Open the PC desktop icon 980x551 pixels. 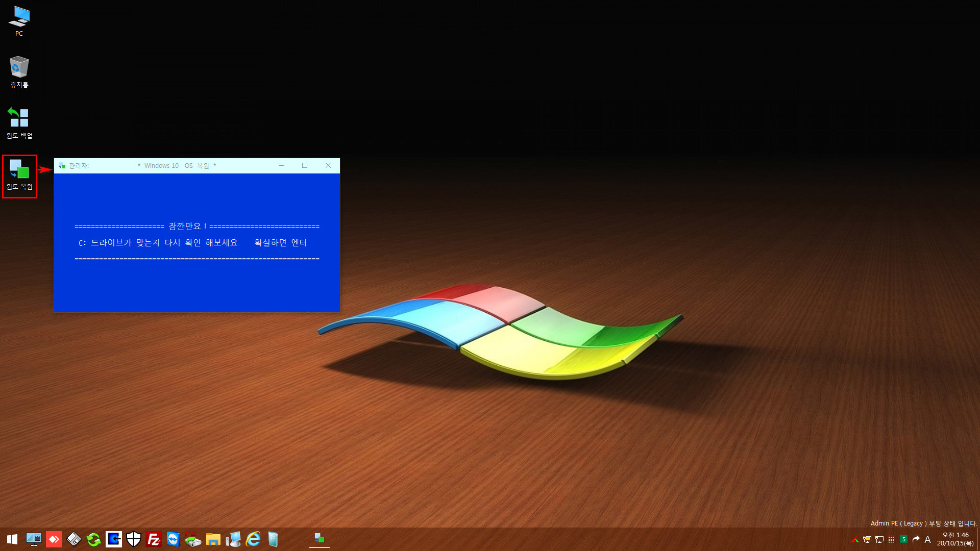19,21
